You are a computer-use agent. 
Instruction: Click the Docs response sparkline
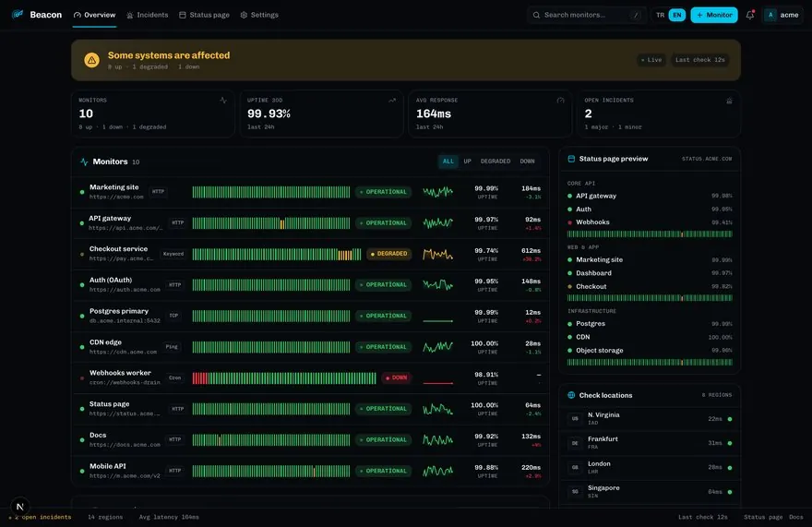[x=437, y=440]
